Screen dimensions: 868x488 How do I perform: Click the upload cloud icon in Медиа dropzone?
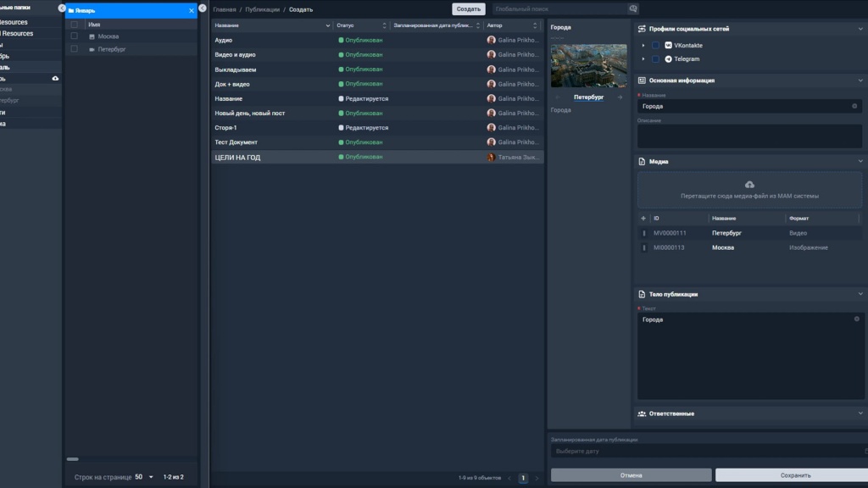click(x=749, y=185)
